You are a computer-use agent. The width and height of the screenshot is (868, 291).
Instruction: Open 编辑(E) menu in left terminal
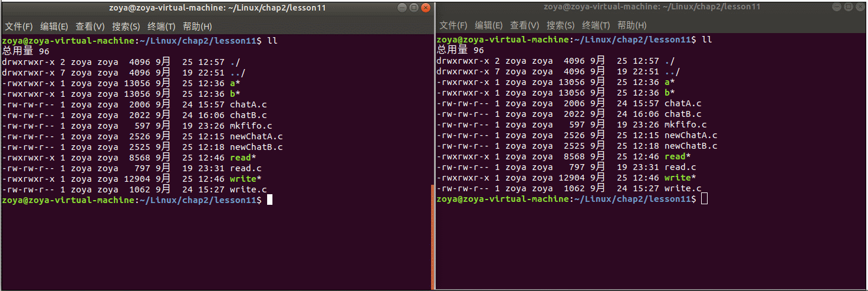[54, 27]
